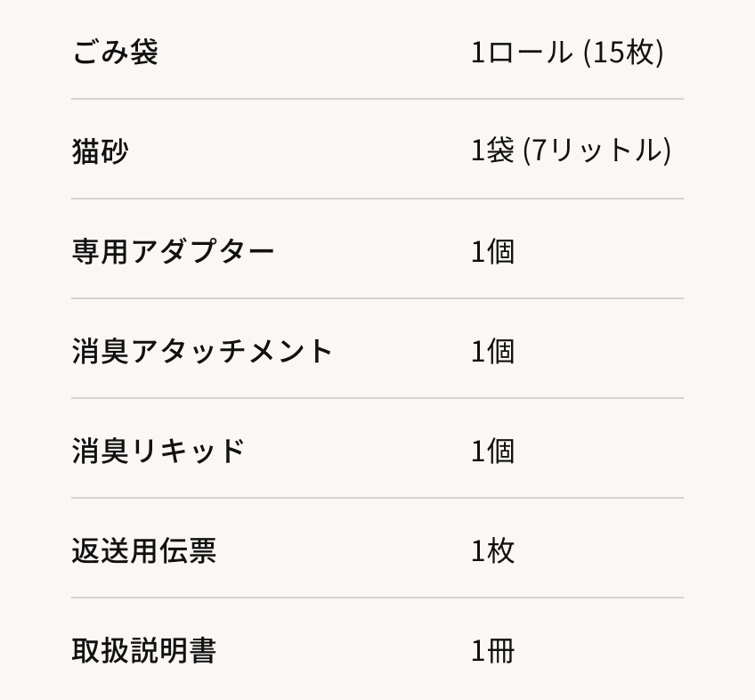Image resolution: width=755 pixels, height=700 pixels.
Task: Select the 1個 quantity beside 消臭アタッチメント
Action: 492,352
